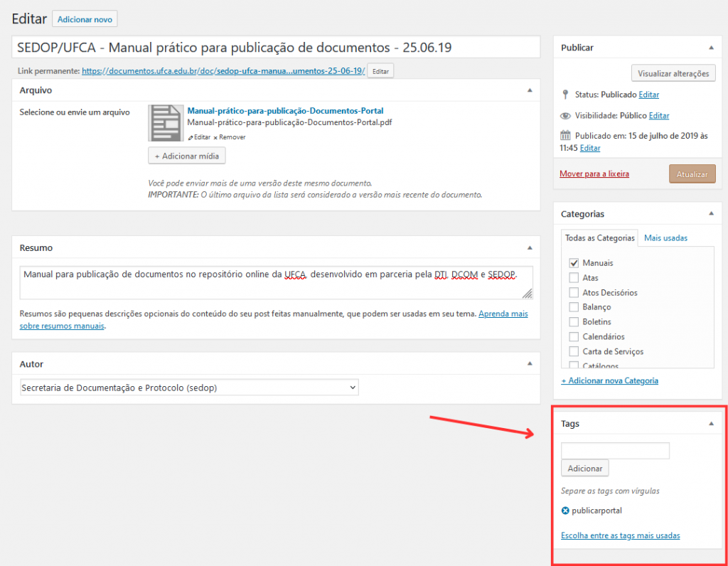
Task: Click the pencil Editar icon under file name
Action: (199, 137)
